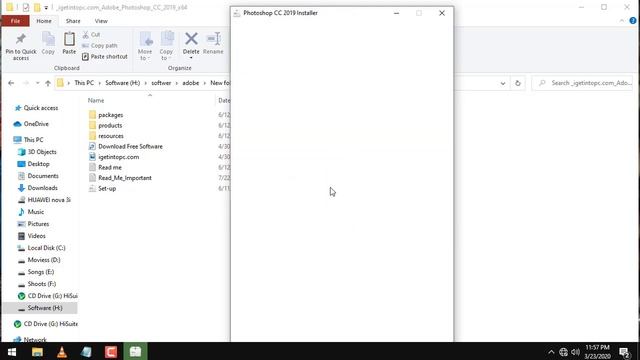Click Cut in Clipboard group
The image size is (640, 360).
(x=91, y=35)
